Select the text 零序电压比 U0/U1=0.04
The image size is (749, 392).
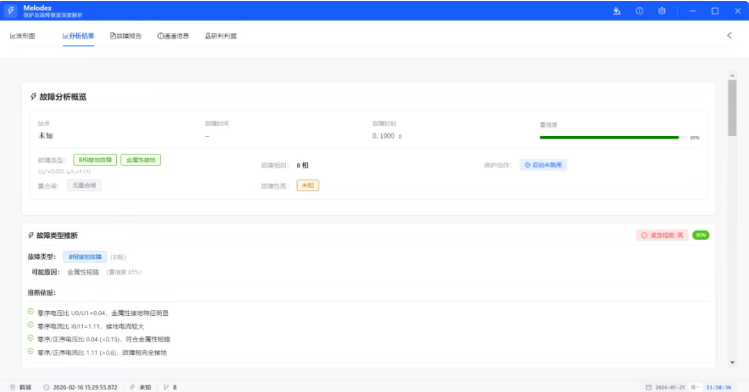(x=71, y=313)
